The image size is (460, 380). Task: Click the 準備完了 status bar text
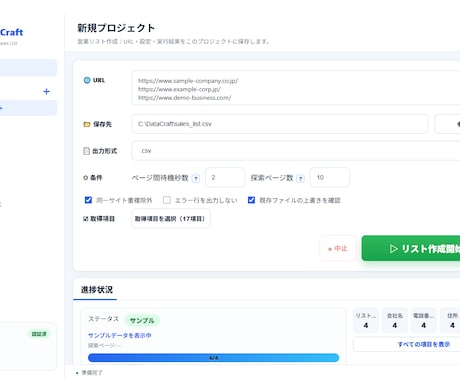click(x=92, y=373)
